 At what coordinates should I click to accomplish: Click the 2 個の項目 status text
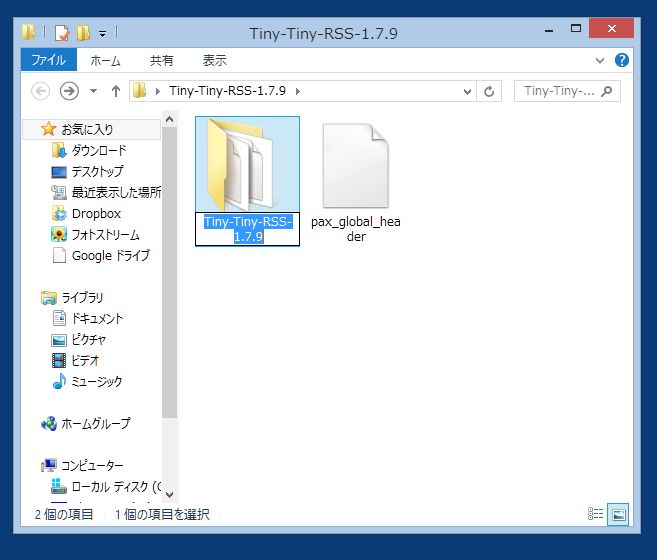[x=64, y=514]
